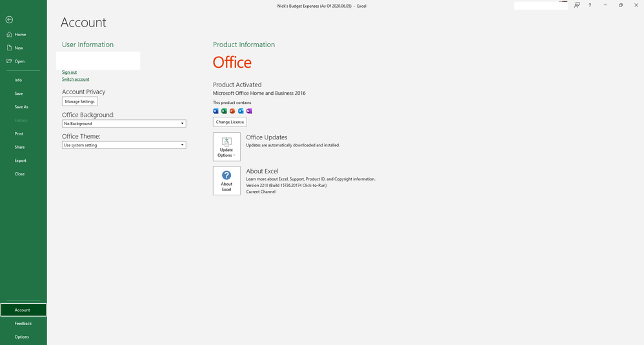Go back using the back arrow

point(9,20)
